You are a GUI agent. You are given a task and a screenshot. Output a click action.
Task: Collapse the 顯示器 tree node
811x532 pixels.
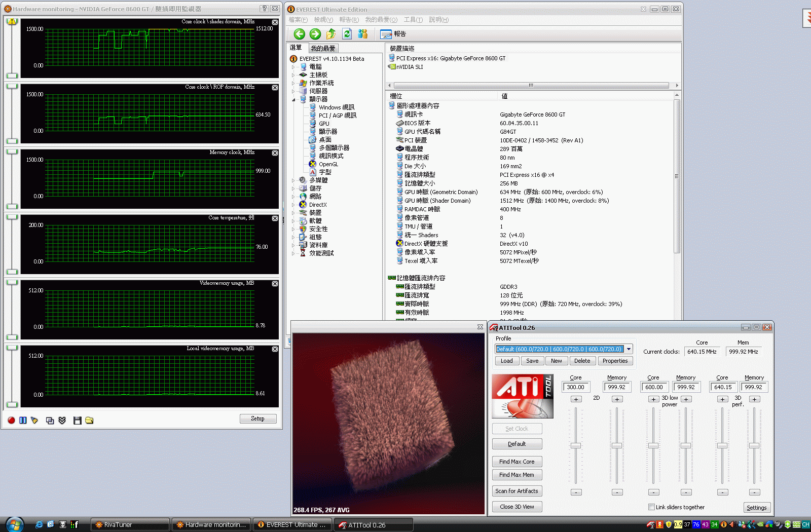(x=293, y=99)
